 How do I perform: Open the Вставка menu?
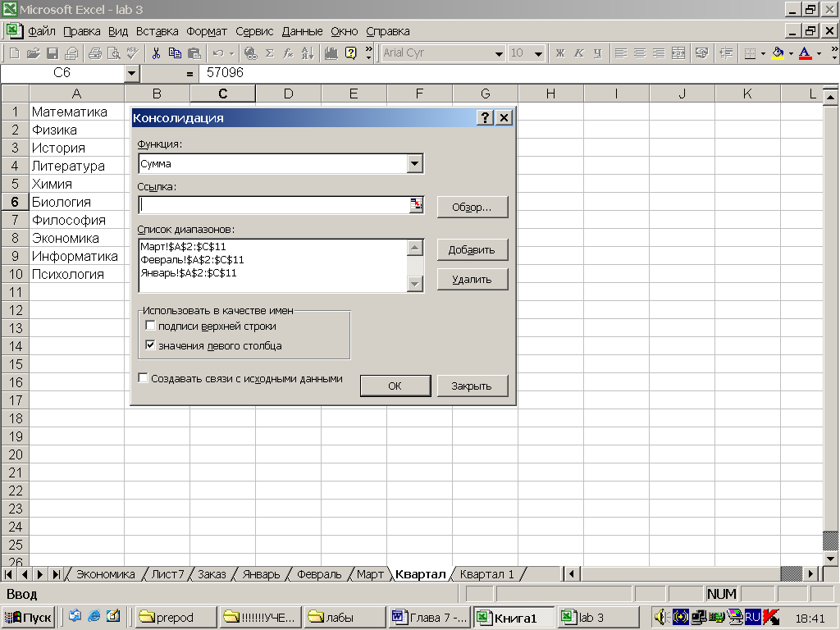157,32
